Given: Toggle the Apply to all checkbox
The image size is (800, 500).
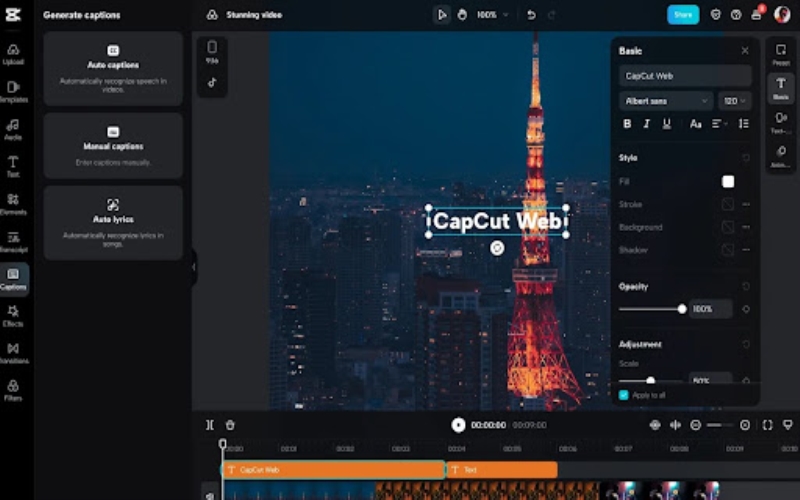Looking at the screenshot, I should pos(624,395).
